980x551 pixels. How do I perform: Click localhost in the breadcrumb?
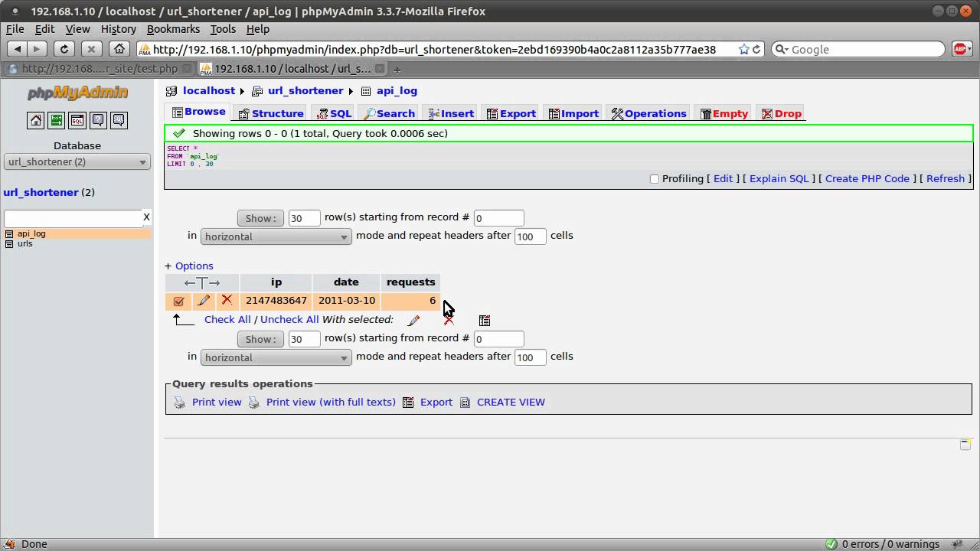[x=209, y=91]
